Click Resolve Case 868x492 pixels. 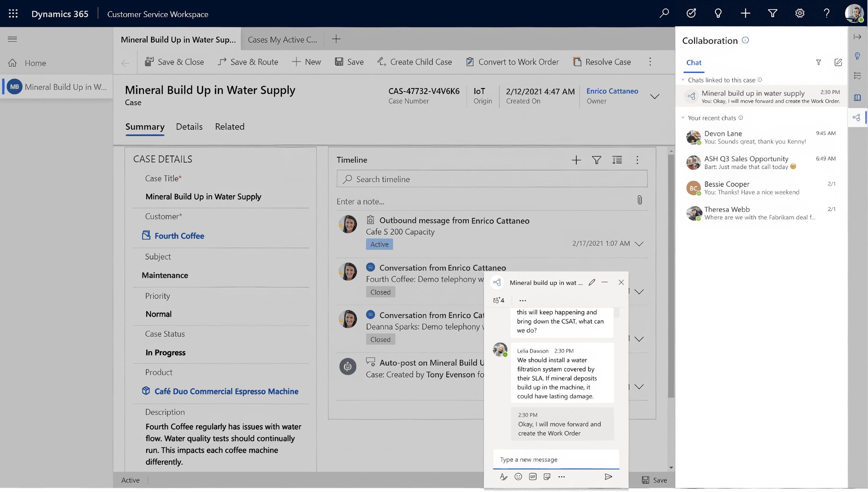pyautogui.click(x=602, y=62)
